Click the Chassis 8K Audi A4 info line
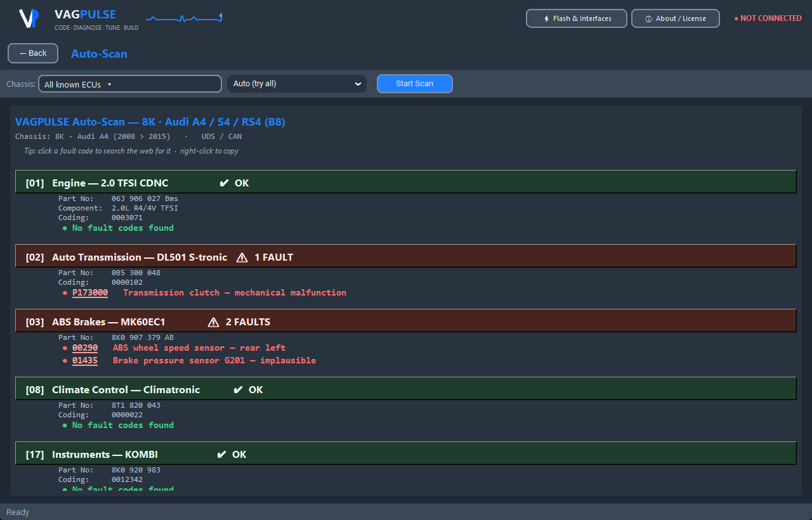This screenshot has width=812, height=520. (x=128, y=136)
